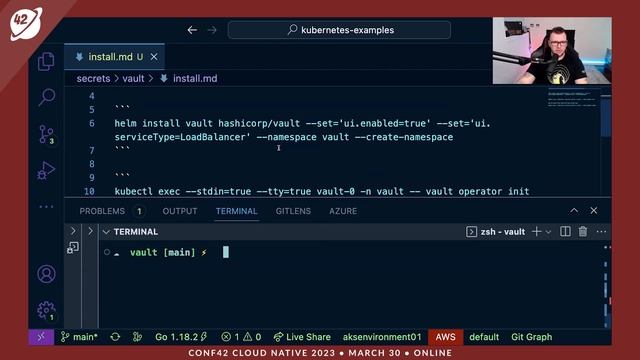Click Go 1.18.2 version status item
Viewport: 640px width, 360px height.
181,337
